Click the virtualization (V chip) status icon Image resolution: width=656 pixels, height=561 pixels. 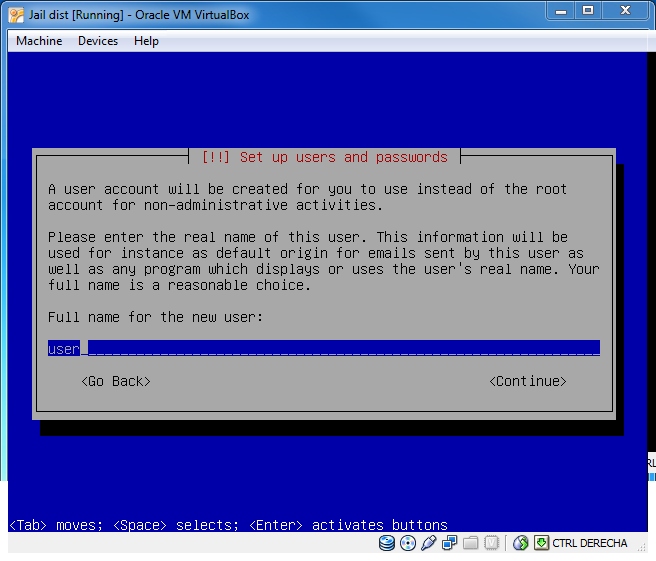491,543
